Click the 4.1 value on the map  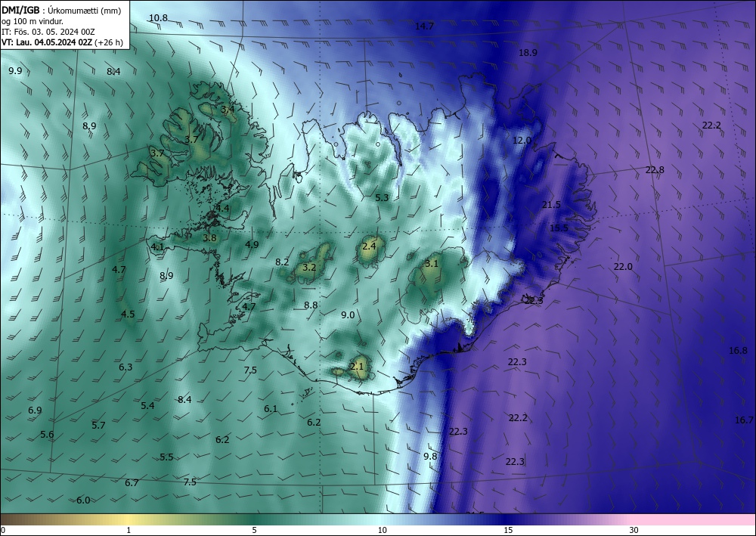click(157, 247)
